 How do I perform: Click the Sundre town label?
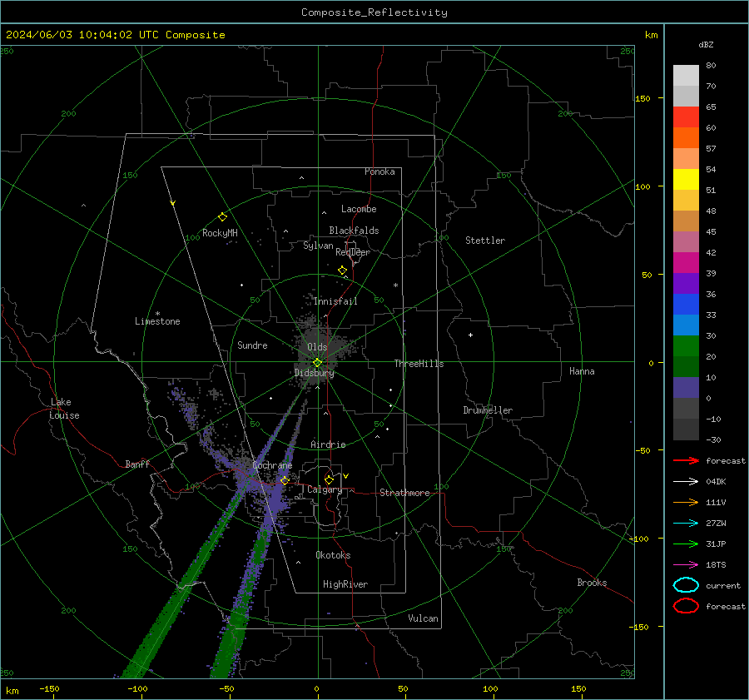tap(252, 345)
